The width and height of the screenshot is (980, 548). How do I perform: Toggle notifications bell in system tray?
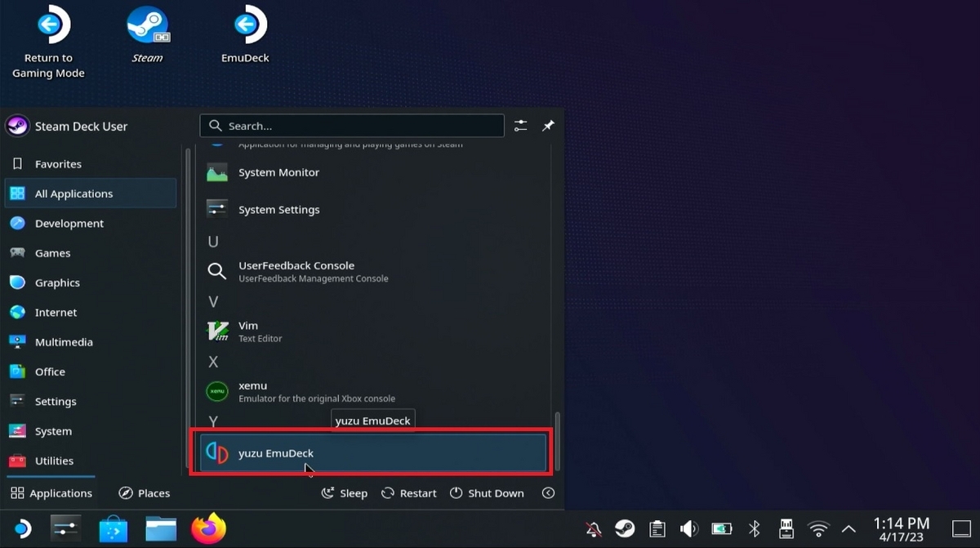pos(595,529)
